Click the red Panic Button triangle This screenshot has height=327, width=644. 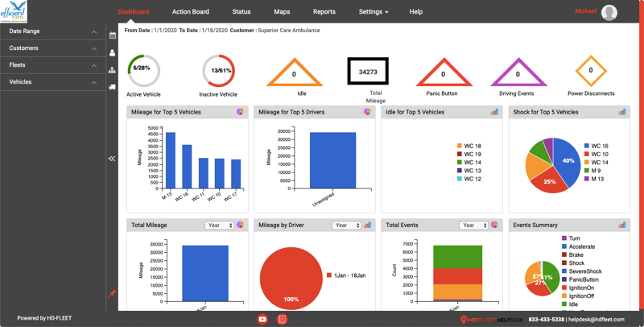(x=444, y=72)
